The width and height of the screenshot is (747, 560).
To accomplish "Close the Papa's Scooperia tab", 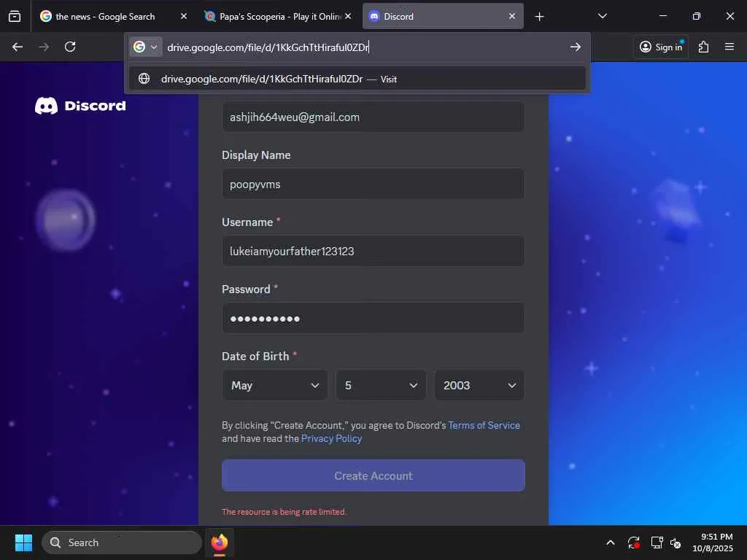I will click(x=348, y=16).
